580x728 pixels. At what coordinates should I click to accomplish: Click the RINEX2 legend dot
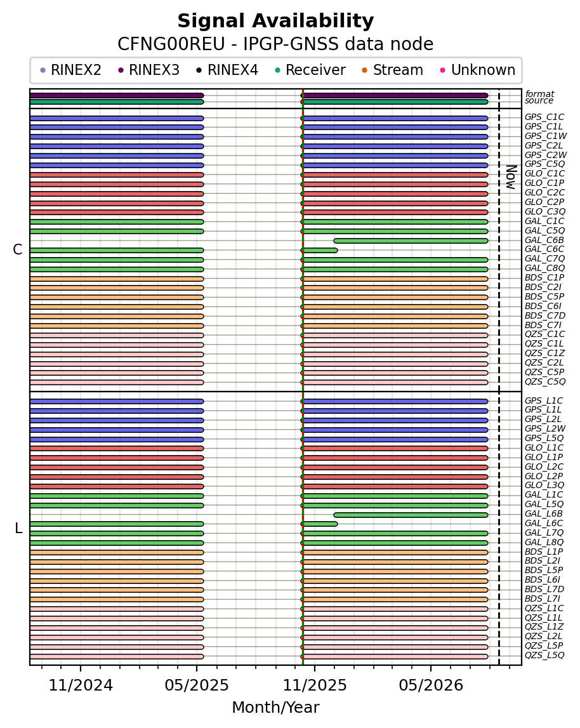click(43, 70)
